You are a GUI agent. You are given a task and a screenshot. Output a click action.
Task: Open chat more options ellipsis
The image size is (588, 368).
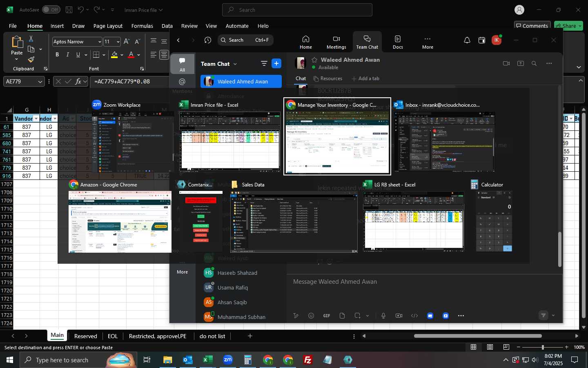coord(549,63)
